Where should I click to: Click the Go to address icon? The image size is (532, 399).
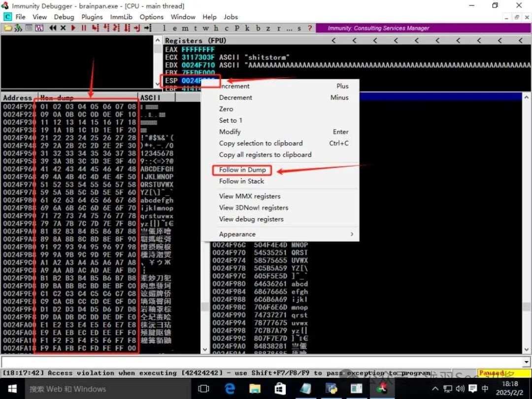click(x=148, y=28)
